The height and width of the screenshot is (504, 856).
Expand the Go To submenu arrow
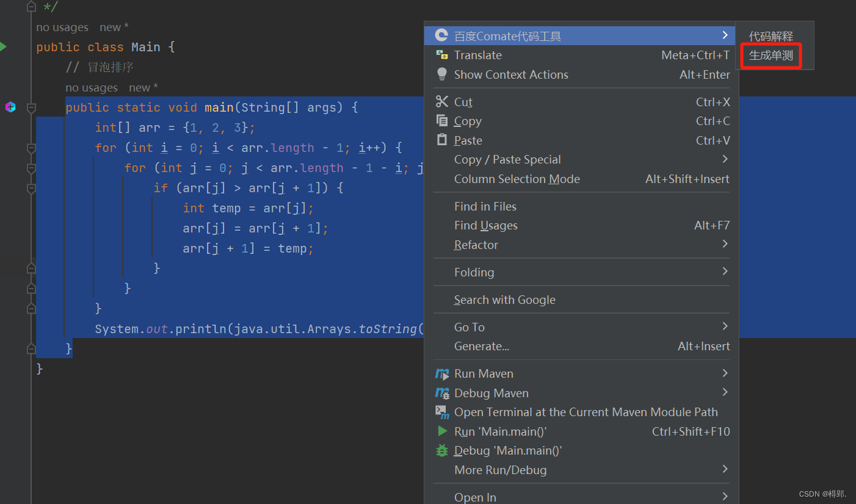[725, 326]
